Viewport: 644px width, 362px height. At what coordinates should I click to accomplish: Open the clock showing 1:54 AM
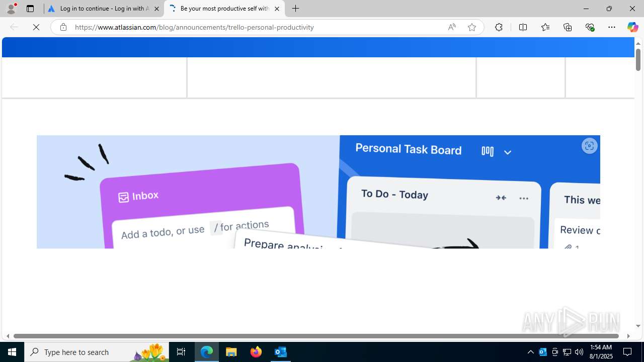600,352
